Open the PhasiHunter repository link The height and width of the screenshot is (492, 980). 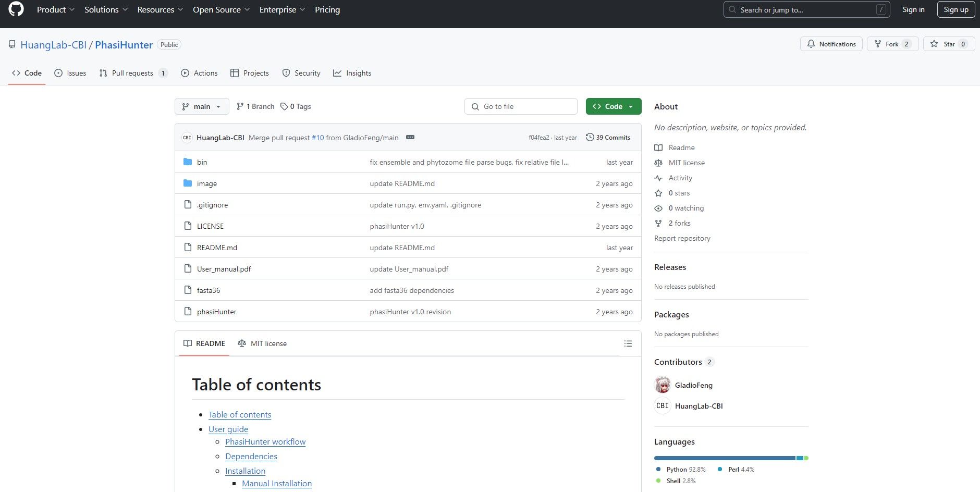click(124, 45)
